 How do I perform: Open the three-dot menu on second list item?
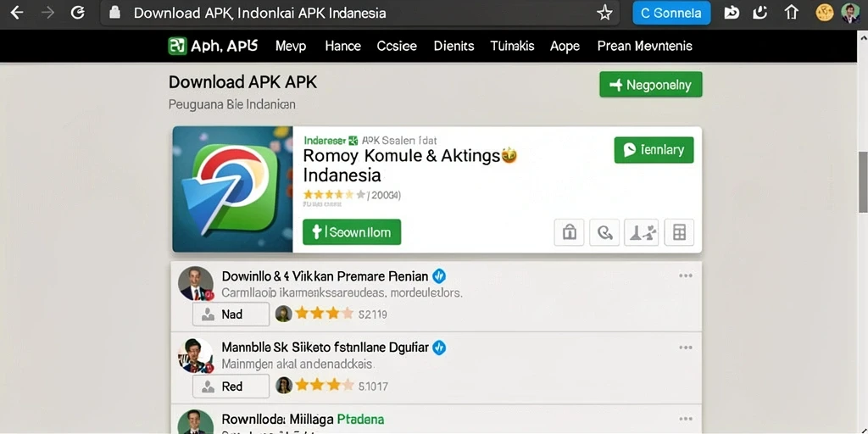point(686,348)
